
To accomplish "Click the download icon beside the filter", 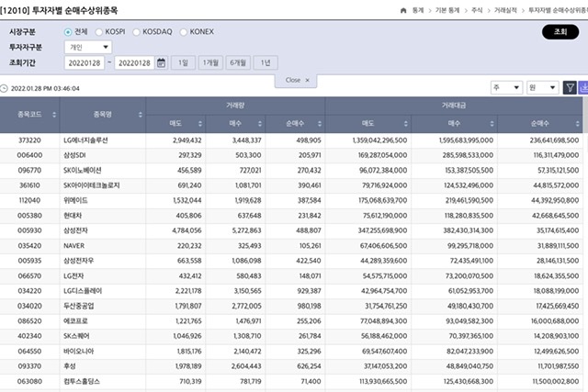I will 584,87.
